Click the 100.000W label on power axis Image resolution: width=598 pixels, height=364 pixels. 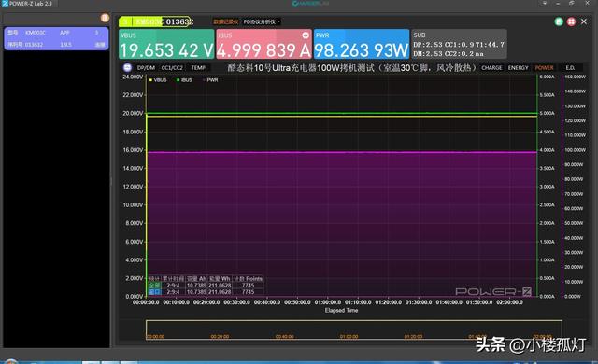[x=575, y=150]
